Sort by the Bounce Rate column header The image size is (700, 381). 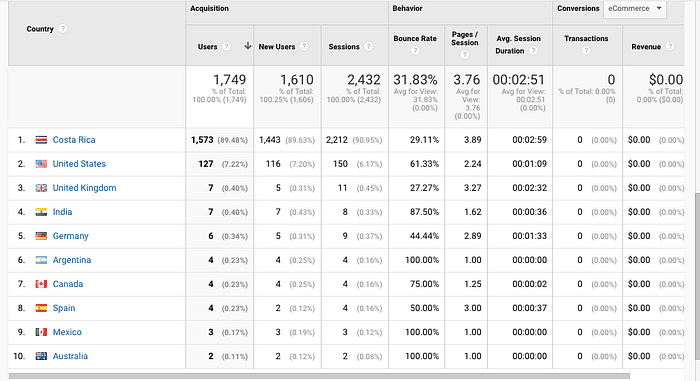pyautogui.click(x=415, y=38)
